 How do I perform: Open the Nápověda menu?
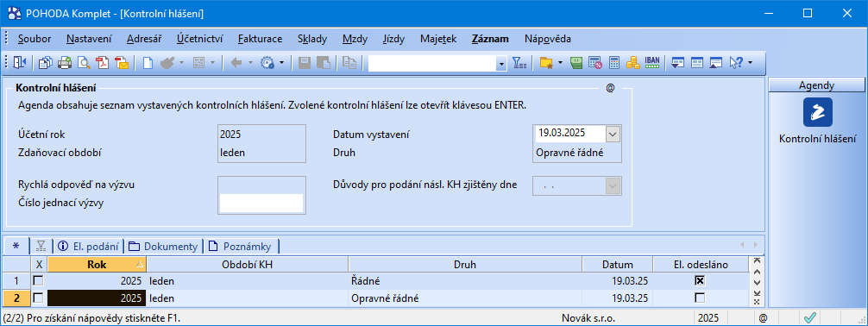point(548,39)
